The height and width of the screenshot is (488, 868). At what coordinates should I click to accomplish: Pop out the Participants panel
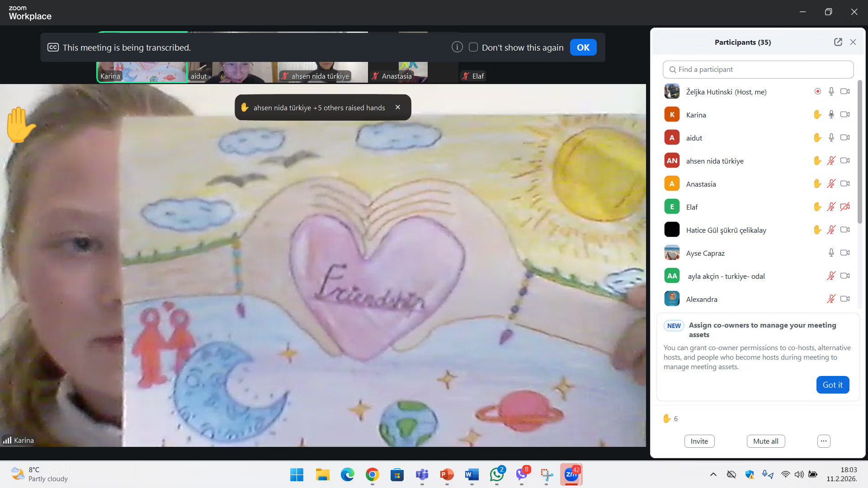(838, 42)
